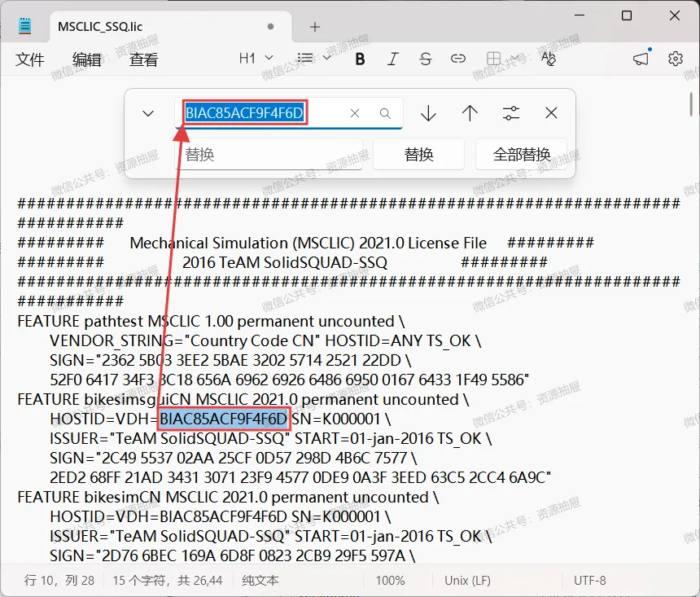
Task: Click the 替换 button
Action: (418, 154)
